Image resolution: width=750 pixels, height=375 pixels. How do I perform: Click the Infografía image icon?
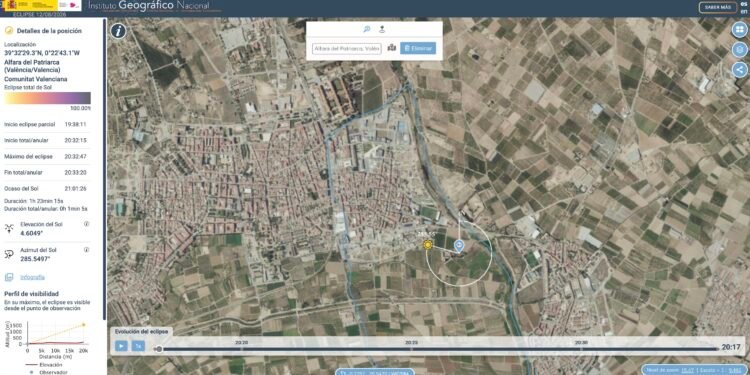coord(9,277)
